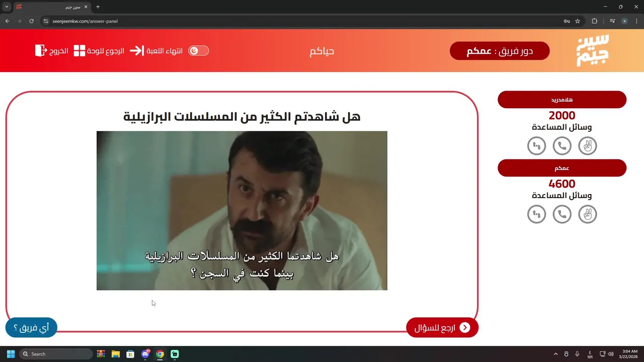Click the taskbar Search box
Screen dimensions: 644x362
(x=56, y=354)
